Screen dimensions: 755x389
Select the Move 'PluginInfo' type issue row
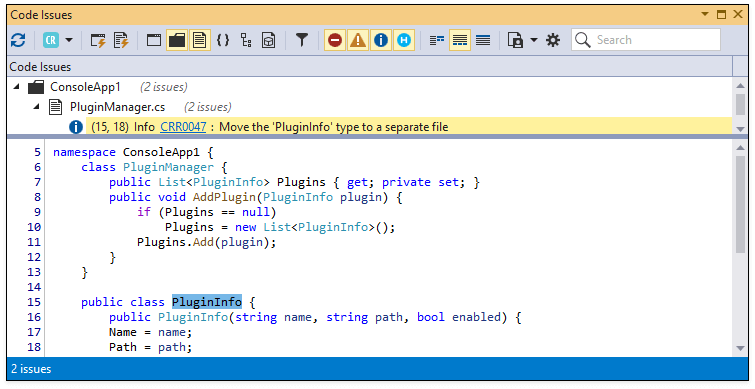[x=408, y=127]
